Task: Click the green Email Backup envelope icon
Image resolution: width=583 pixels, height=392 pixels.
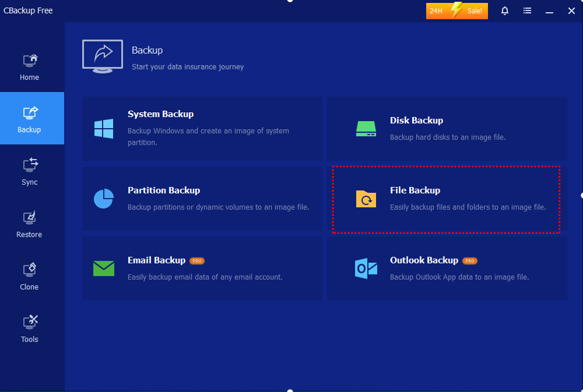Action: coord(104,269)
